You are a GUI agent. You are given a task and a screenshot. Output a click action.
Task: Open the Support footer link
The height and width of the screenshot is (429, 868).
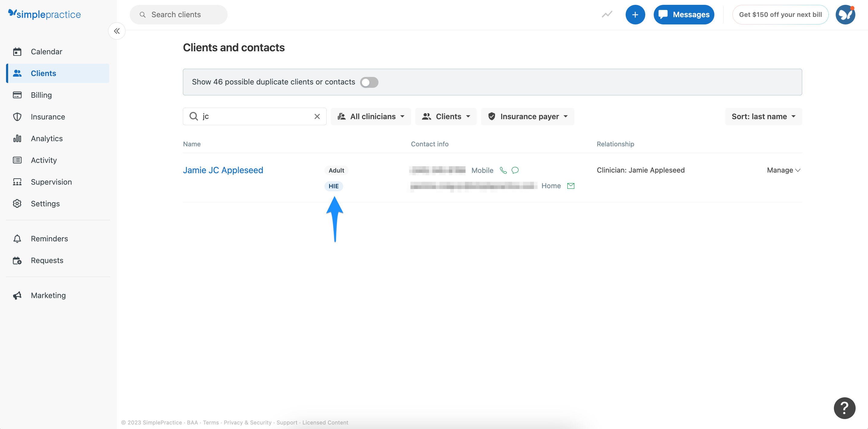[287, 422]
